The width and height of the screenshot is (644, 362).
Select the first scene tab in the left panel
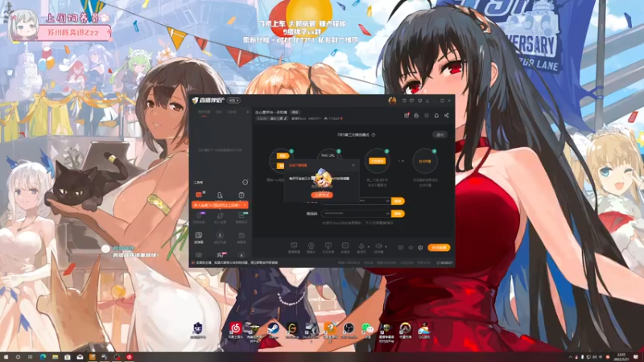204,112
